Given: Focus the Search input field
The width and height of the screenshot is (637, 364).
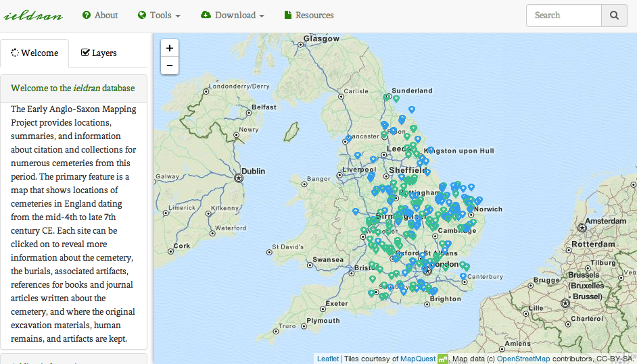Looking at the screenshot, I should pyautogui.click(x=563, y=16).
